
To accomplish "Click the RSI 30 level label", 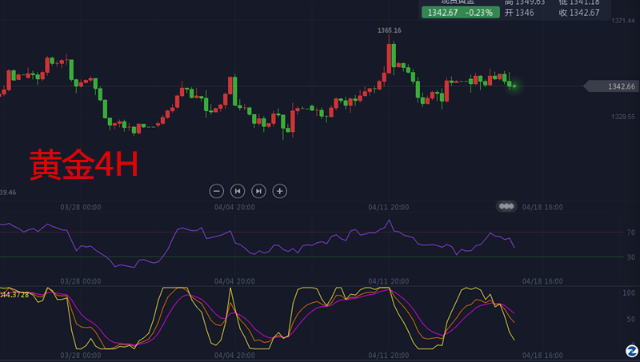I will tap(631, 257).
